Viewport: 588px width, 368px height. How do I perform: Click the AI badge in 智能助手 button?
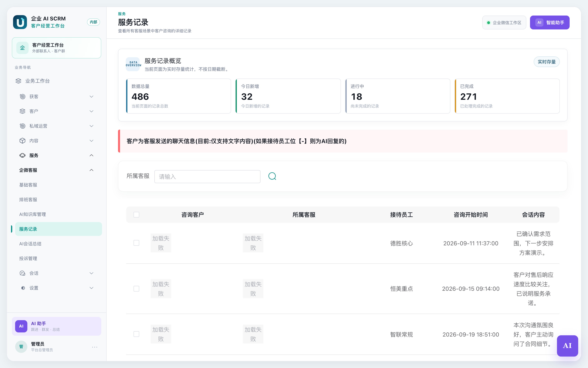point(539,23)
